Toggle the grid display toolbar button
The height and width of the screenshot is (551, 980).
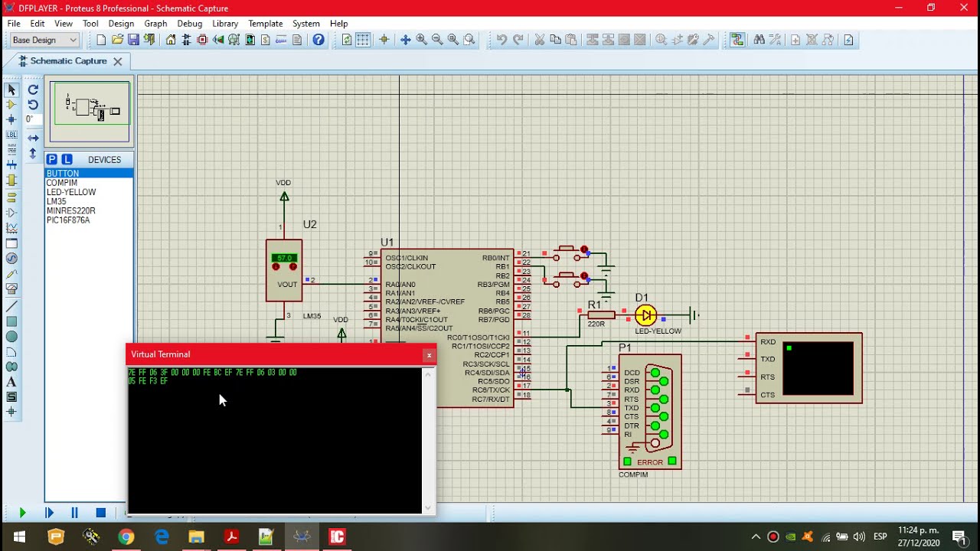tap(363, 40)
